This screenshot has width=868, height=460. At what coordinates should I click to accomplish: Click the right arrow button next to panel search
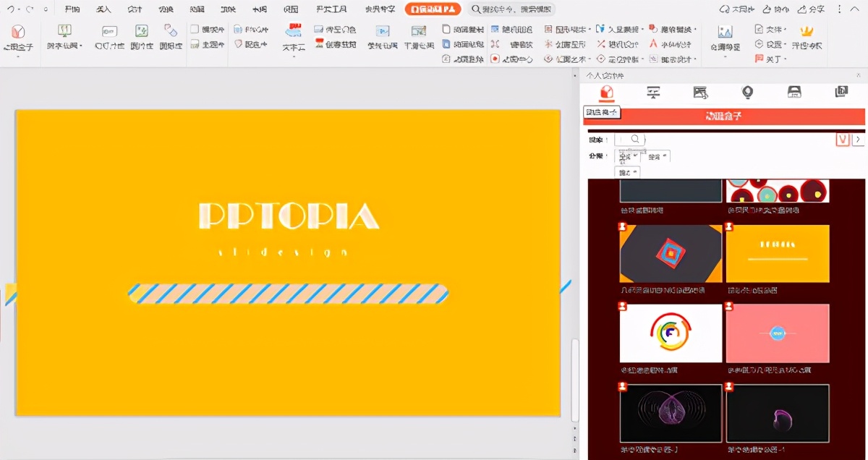pyautogui.click(x=858, y=140)
